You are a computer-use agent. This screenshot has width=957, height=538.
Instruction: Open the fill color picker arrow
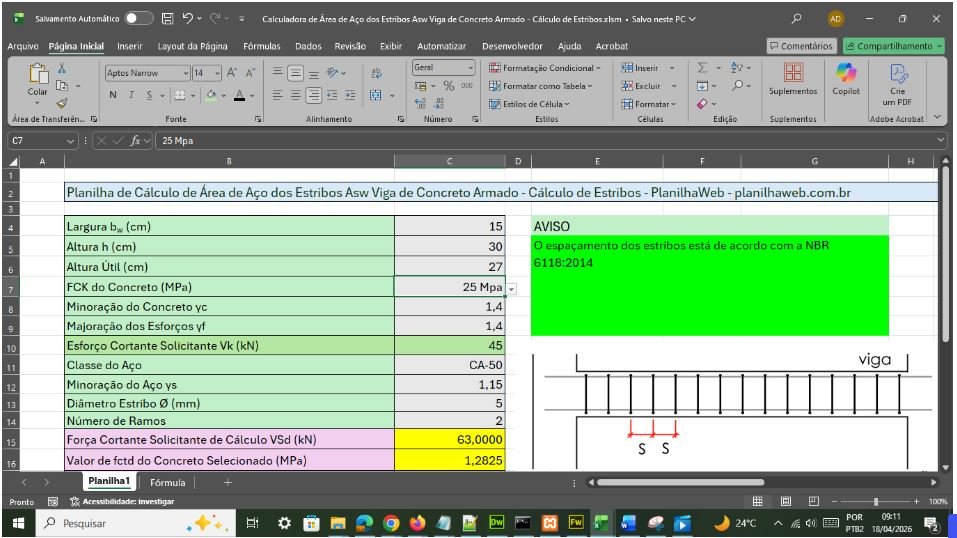coord(225,95)
